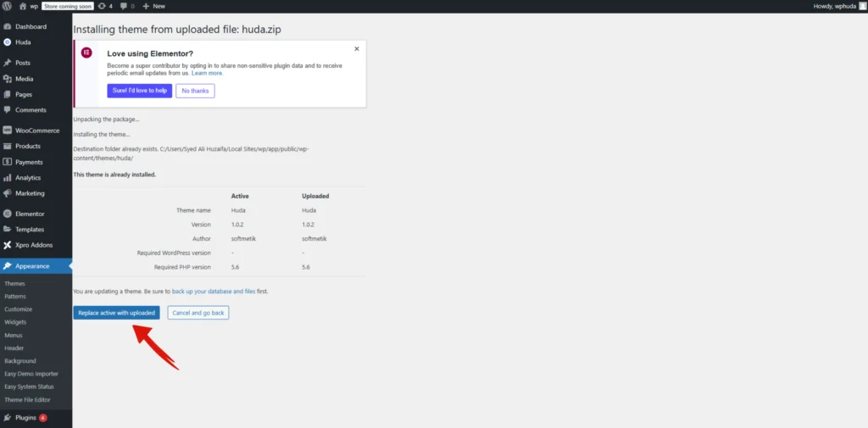The image size is (868, 428).
Task: Click the Marketing megaphone icon
Action: click(7, 193)
